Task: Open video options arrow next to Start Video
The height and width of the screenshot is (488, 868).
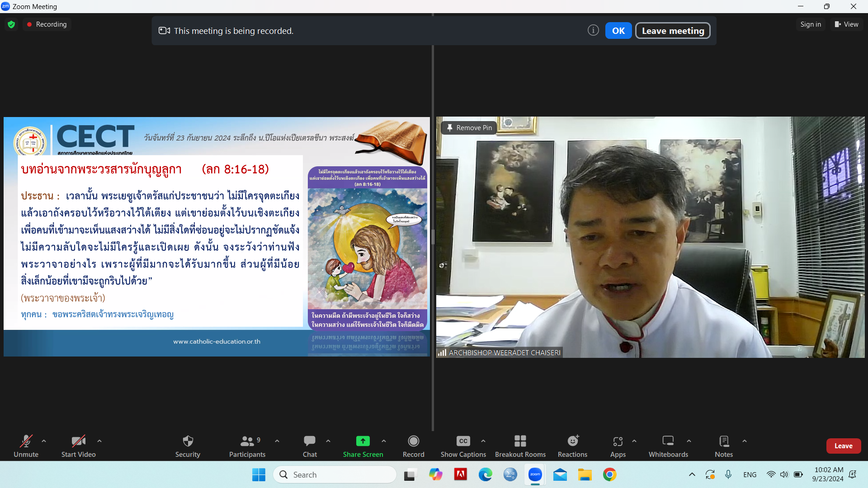Action: pyautogui.click(x=99, y=441)
